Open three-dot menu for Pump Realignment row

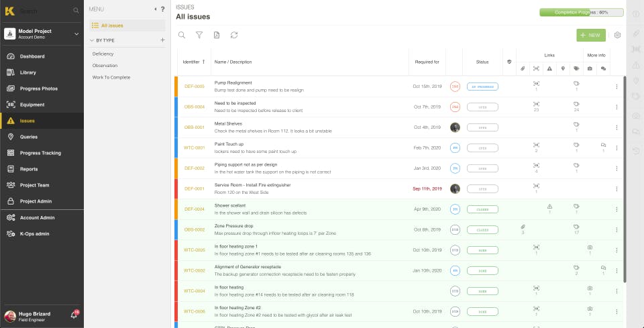click(616, 87)
